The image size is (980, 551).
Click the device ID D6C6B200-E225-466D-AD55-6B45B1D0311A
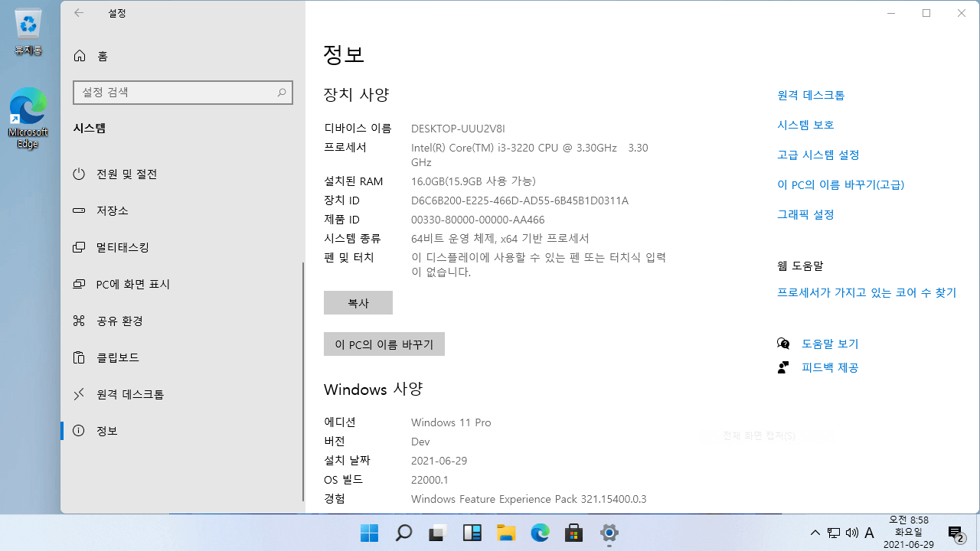(520, 201)
